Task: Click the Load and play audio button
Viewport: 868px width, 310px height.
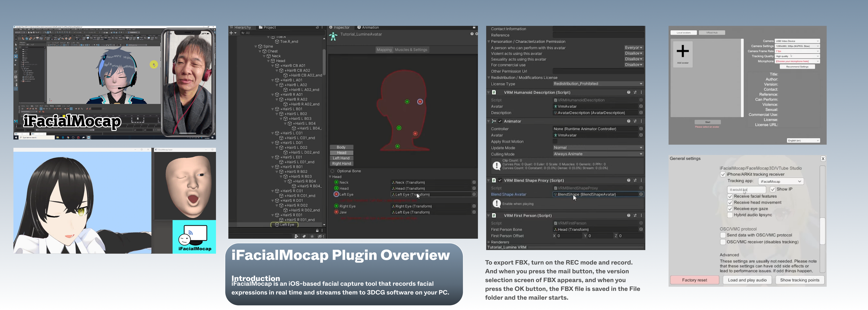Action: tap(747, 280)
